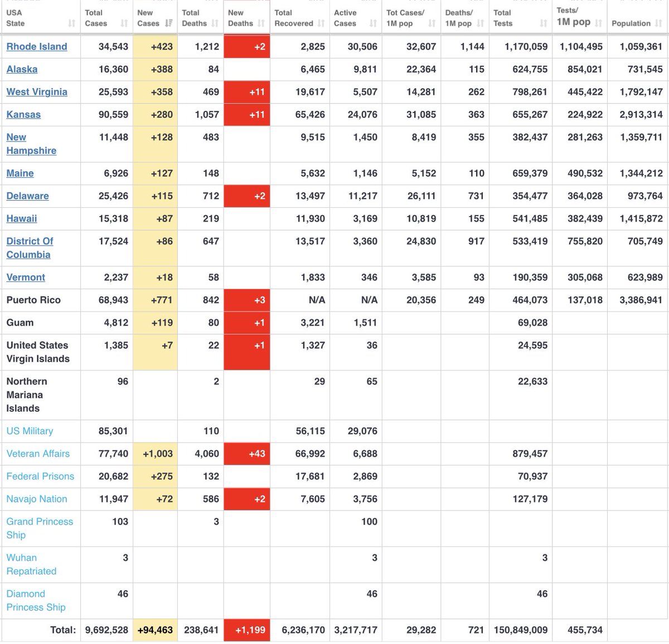The image size is (669, 644).
Task: Select the Veteran Affairs row label
Action: click(38, 454)
